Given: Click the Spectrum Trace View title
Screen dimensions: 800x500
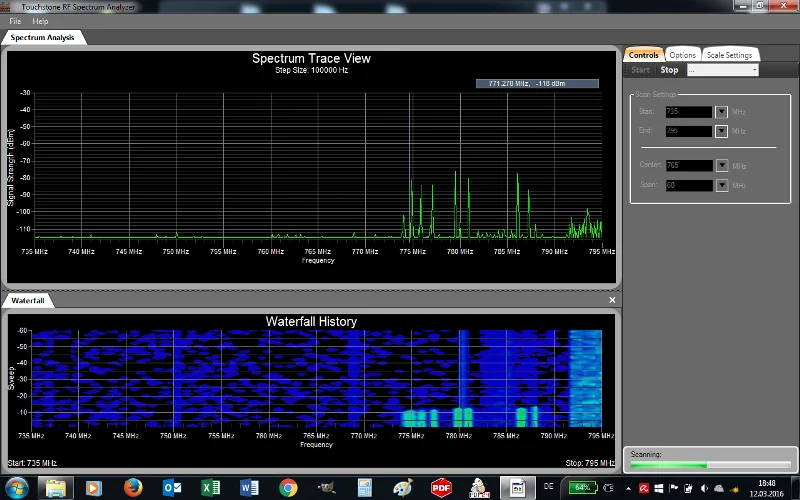Looking at the screenshot, I should pos(311,58).
